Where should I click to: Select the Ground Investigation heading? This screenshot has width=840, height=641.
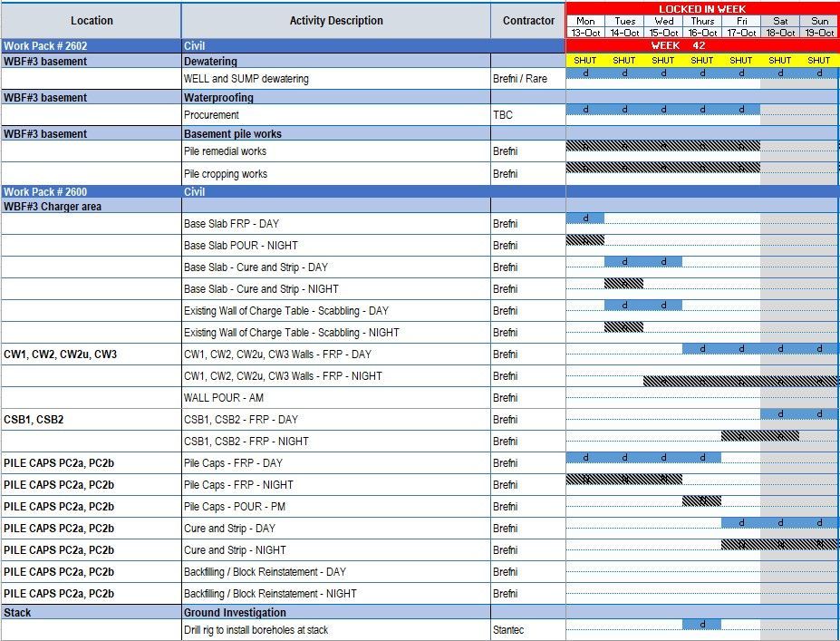336,612
